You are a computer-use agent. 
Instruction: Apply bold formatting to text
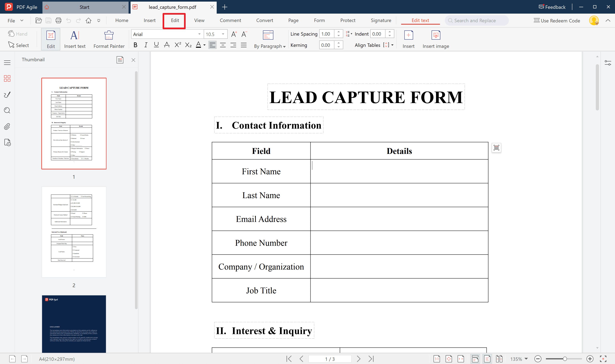pos(135,45)
